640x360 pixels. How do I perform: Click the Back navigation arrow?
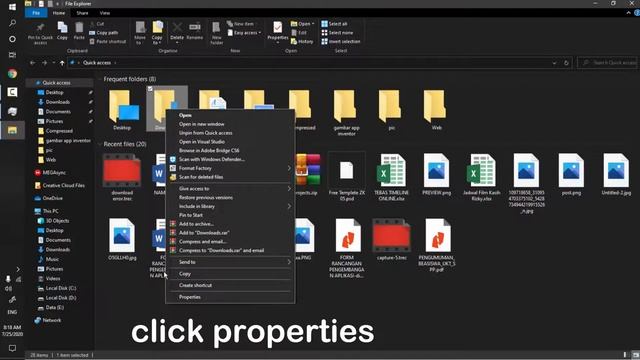[32, 63]
